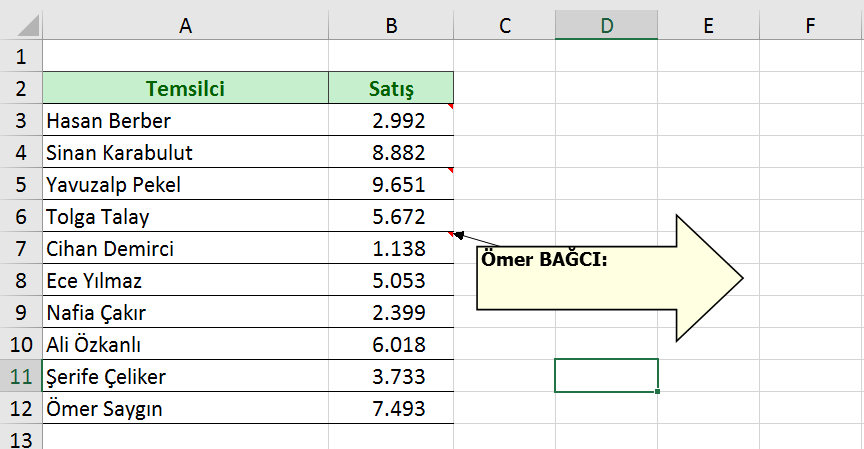Select the Satış header cell
Viewport: 864px width, 449px height.
point(391,89)
